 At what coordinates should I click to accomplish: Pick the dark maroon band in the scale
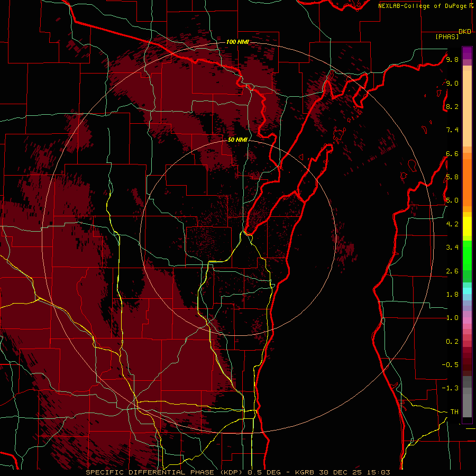[467, 361]
